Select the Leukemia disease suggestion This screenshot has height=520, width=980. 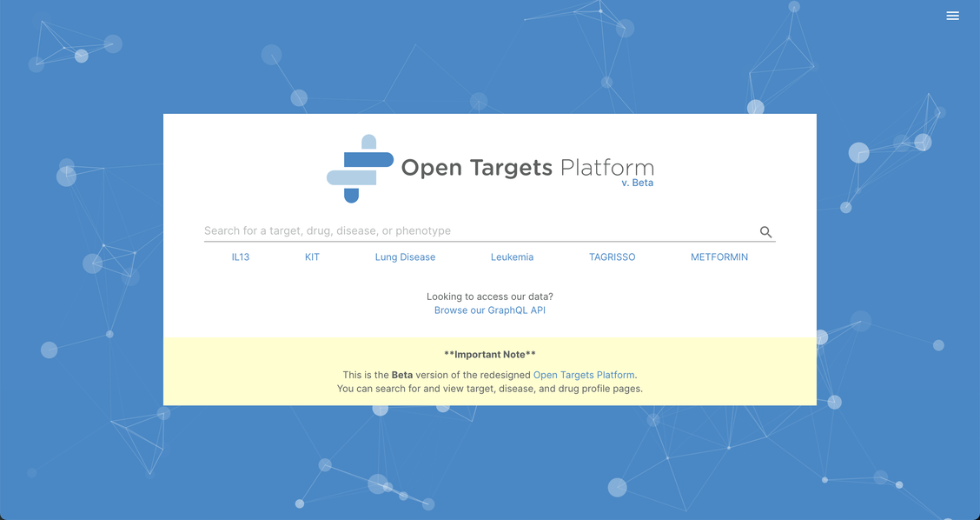click(512, 257)
